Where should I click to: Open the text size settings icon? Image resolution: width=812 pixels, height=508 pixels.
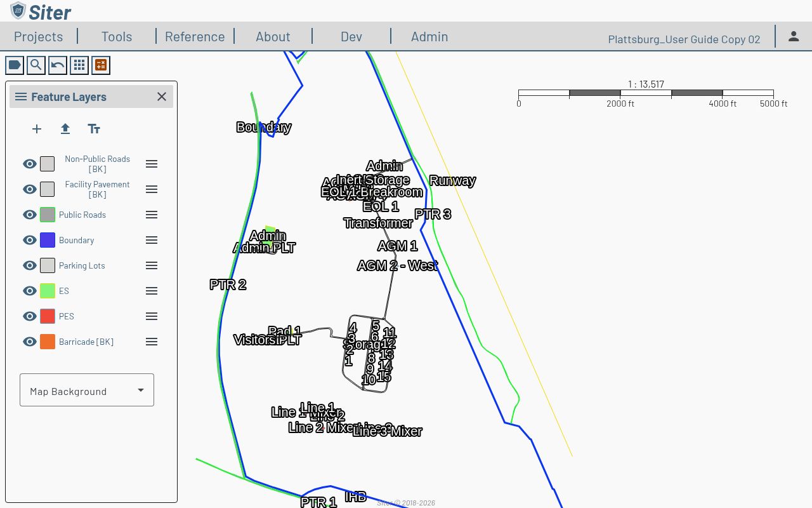click(x=94, y=129)
